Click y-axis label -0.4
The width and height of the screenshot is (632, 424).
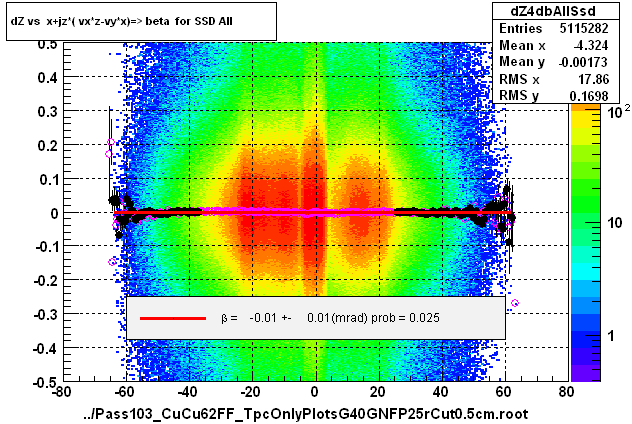coord(46,348)
